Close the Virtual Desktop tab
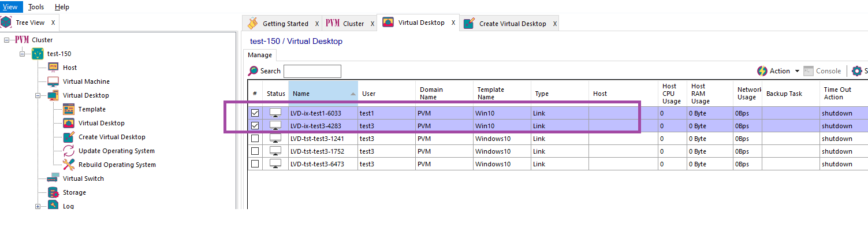This screenshot has height=227, width=868. pos(453,23)
